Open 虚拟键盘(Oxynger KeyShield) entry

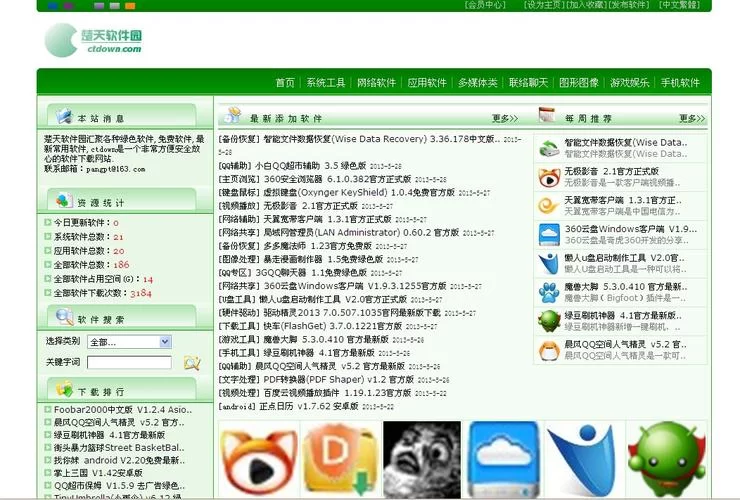tap(359, 192)
